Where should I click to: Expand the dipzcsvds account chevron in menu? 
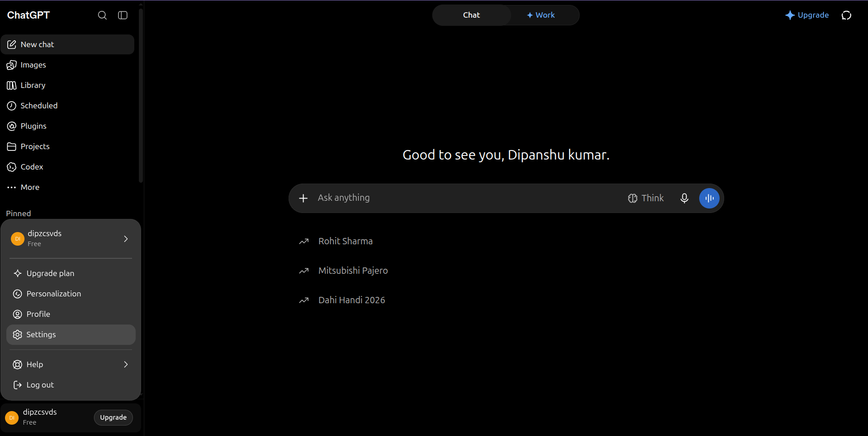point(126,239)
